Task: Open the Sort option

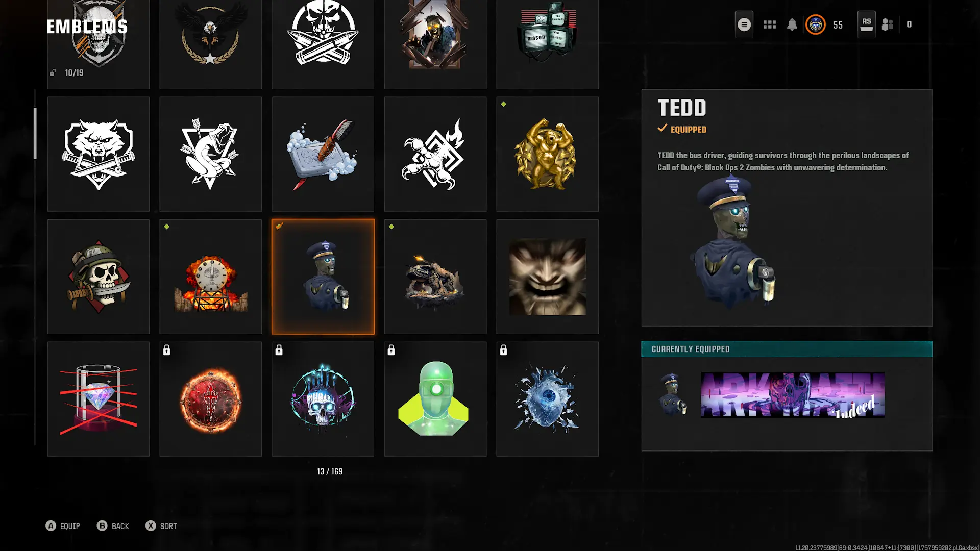Action: click(161, 526)
